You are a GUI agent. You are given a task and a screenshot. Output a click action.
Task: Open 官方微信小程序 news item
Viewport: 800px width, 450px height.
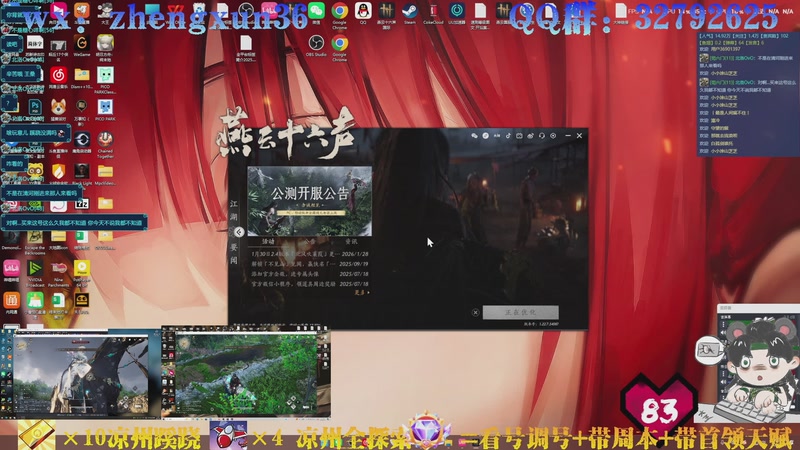tap(310, 284)
